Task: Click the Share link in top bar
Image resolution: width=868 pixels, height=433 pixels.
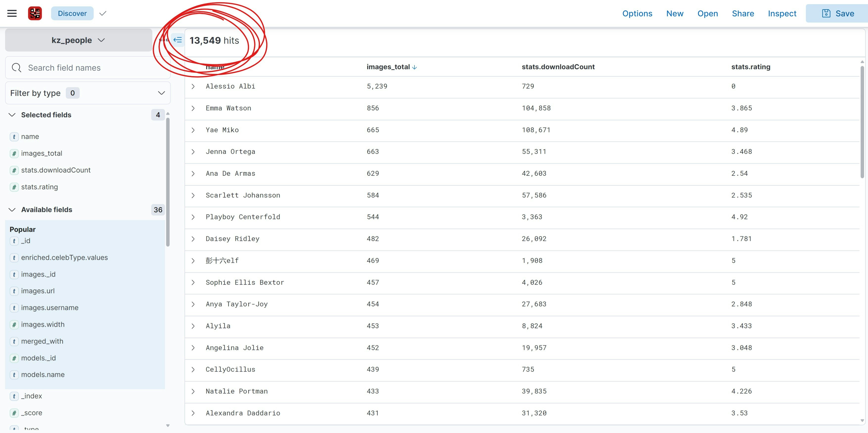Action: 743,13
